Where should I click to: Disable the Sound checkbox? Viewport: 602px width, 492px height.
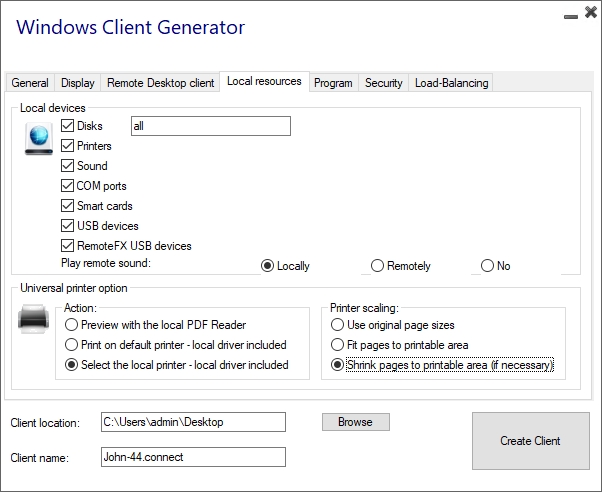pos(68,166)
